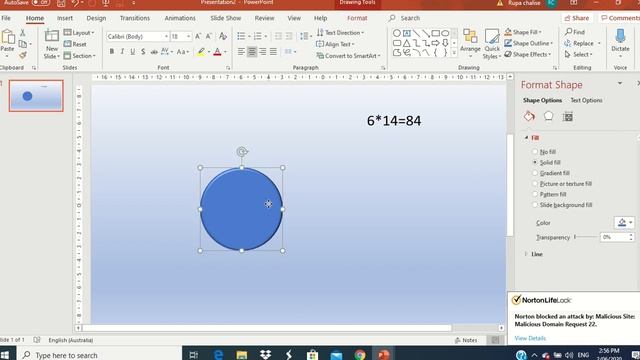
Task: Open the Section dropdown
Action: point(80,56)
